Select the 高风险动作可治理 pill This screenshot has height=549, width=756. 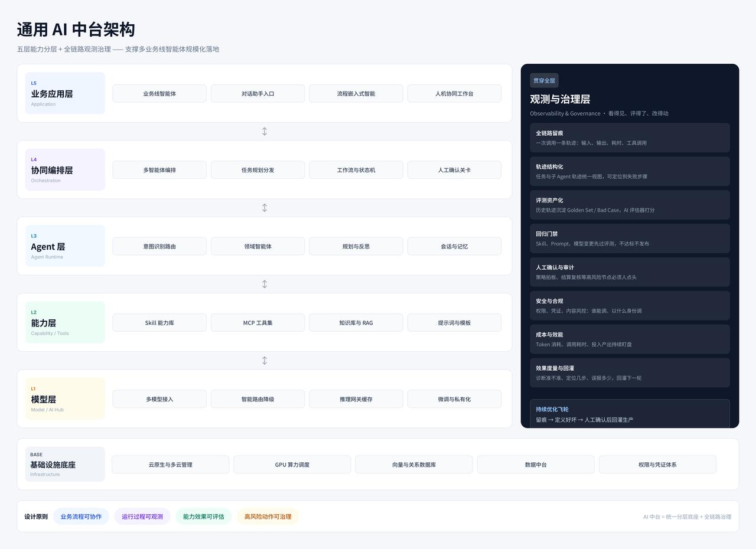pyautogui.click(x=268, y=517)
